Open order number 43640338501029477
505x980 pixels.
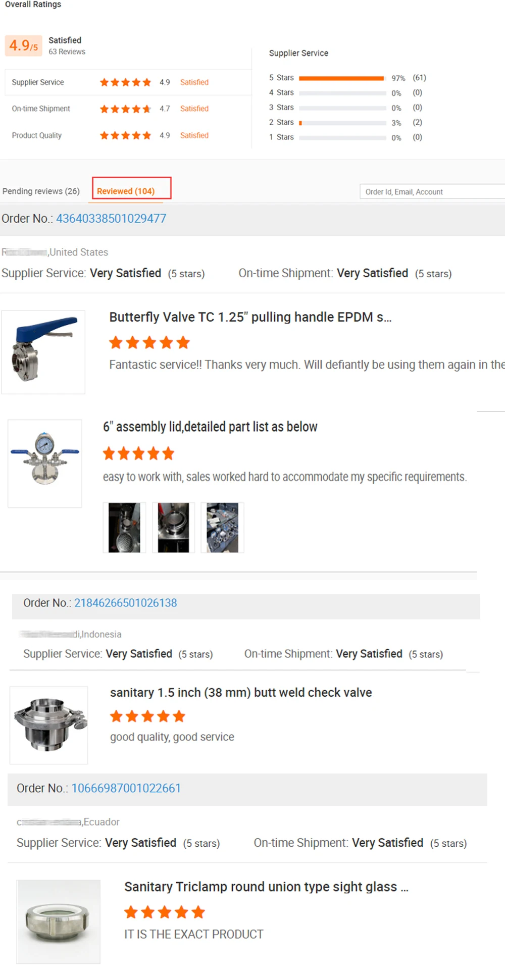coord(111,219)
